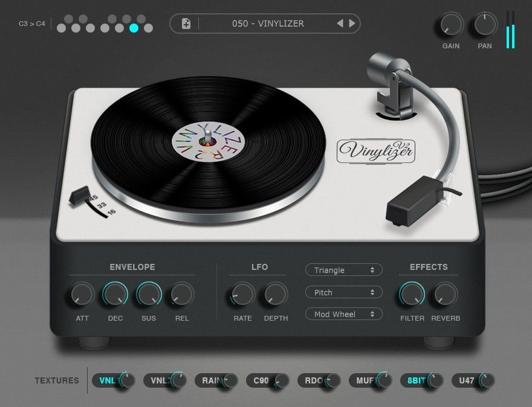
Task: Expand the Mod Wheel source dropdown
Action: 343,314
